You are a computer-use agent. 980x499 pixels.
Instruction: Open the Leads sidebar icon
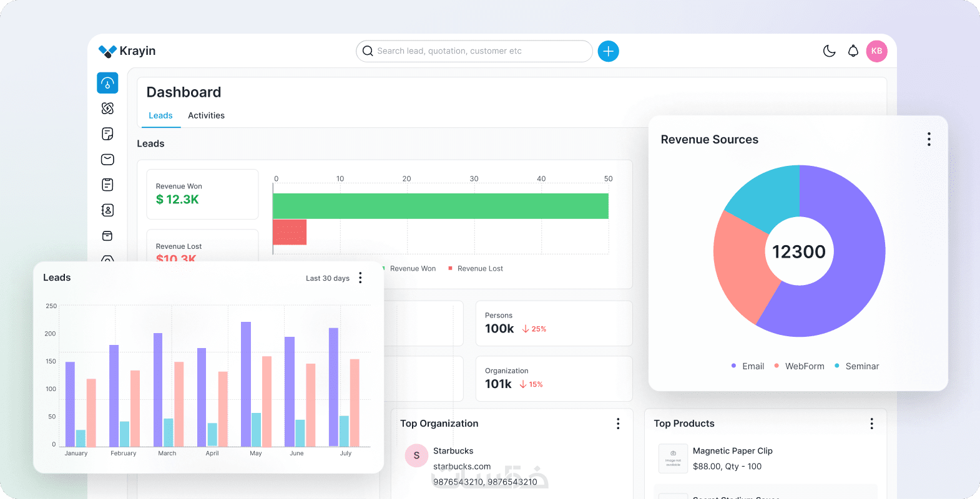point(107,109)
